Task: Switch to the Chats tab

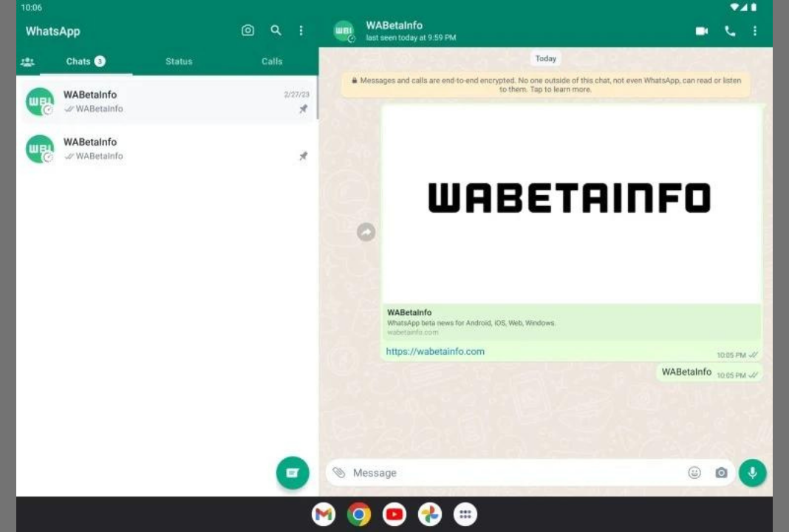Action: tap(86, 61)
